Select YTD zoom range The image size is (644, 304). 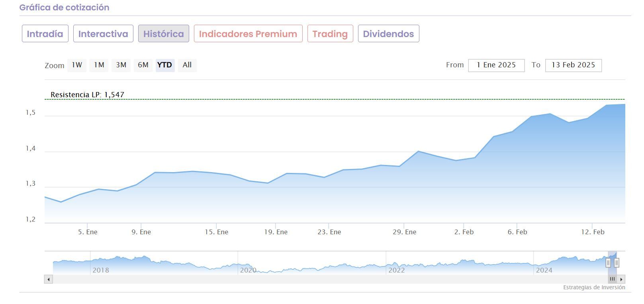pyautogui.click(x=165, y=65)
